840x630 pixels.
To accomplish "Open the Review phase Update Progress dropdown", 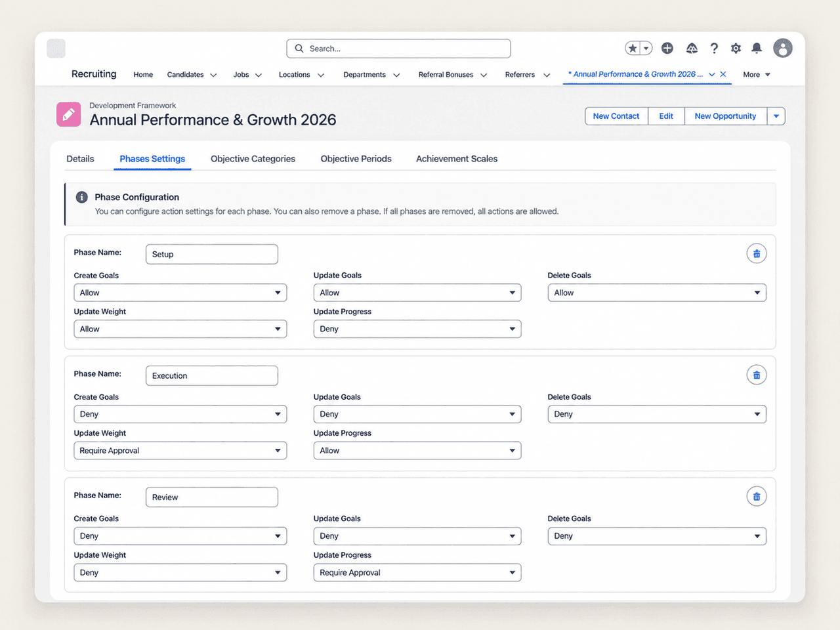I will tap(417, 572).
